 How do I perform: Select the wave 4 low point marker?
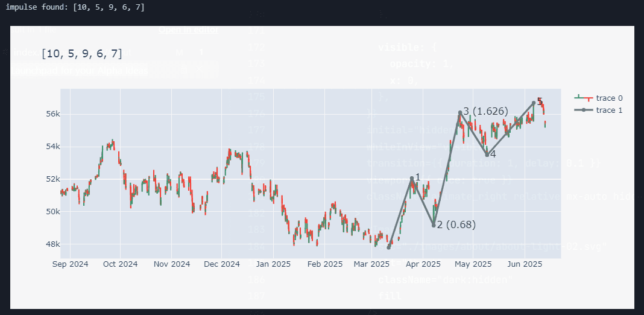pos(487,154)
